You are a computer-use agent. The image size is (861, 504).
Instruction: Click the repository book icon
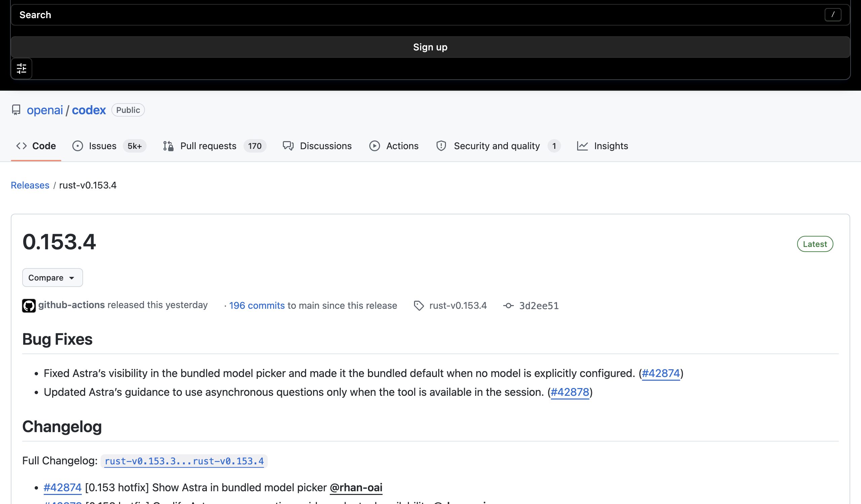coord(16,110)
